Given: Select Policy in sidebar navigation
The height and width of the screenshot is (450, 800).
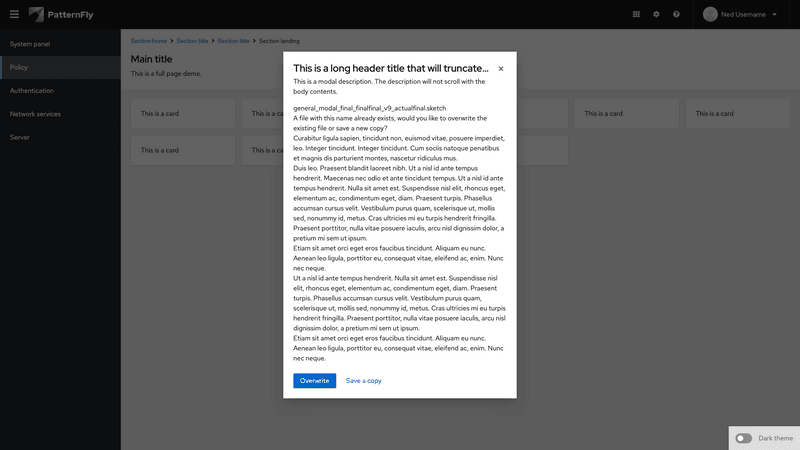Looking at the screenshot, I should click(19, 68).
